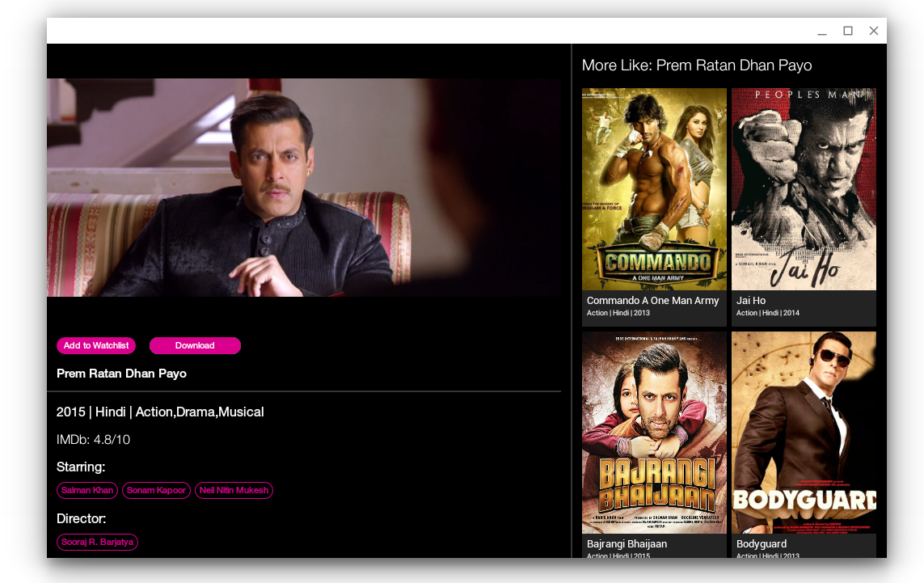Screen dimensions: 924x583
Task: Open actor tag Sonam Kapoor
Action: point(156,491)
